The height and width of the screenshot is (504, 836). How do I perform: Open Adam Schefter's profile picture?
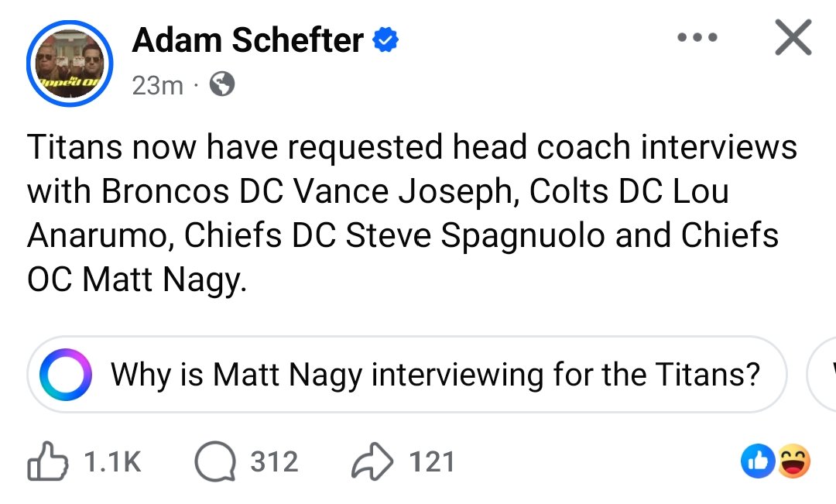coord(70,63)
